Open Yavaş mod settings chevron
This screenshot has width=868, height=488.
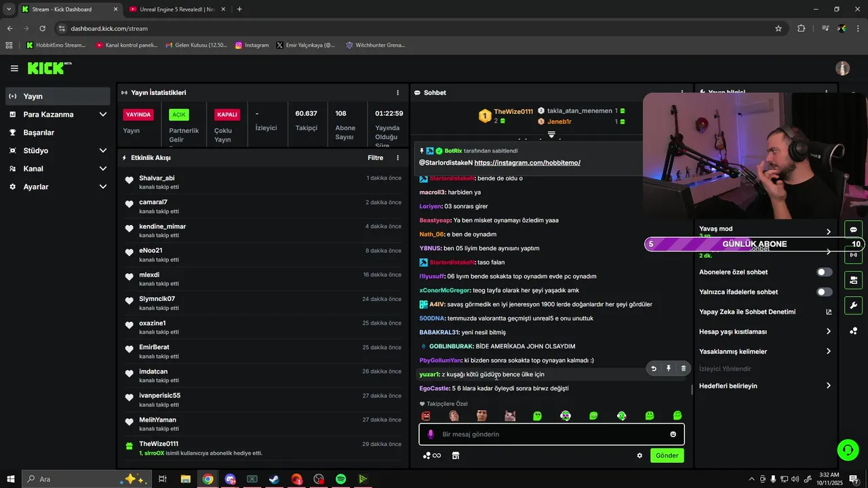tap(828, 232)
